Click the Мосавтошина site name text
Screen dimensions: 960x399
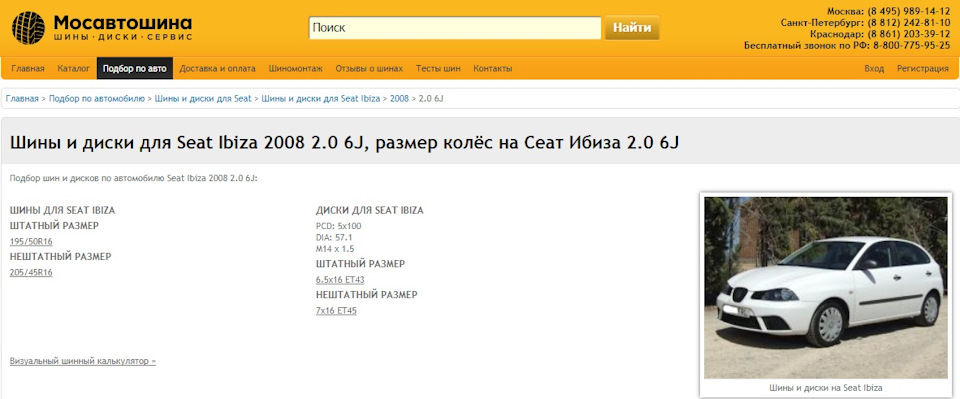(x=122, y=23)
